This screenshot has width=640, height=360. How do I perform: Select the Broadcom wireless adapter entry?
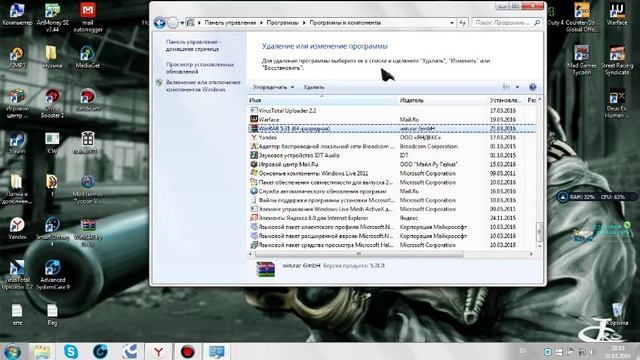[391, 147]
